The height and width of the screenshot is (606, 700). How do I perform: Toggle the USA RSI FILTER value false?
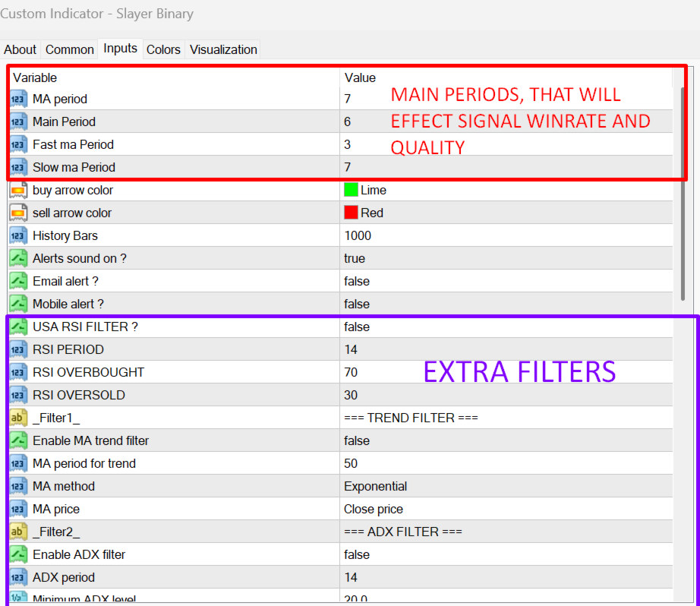[x=506, y=327]
